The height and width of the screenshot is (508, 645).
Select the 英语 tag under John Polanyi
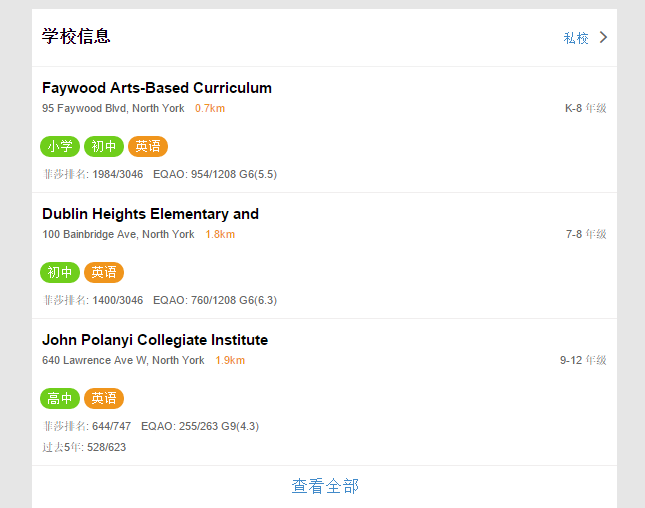coord(104,399)
